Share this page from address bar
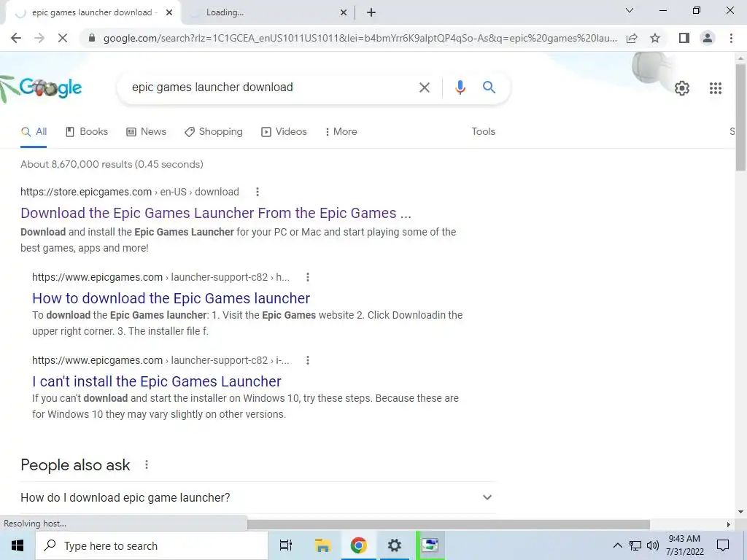Screen dimensions: 747x560 pyautogui.click(x=632, y=38)
